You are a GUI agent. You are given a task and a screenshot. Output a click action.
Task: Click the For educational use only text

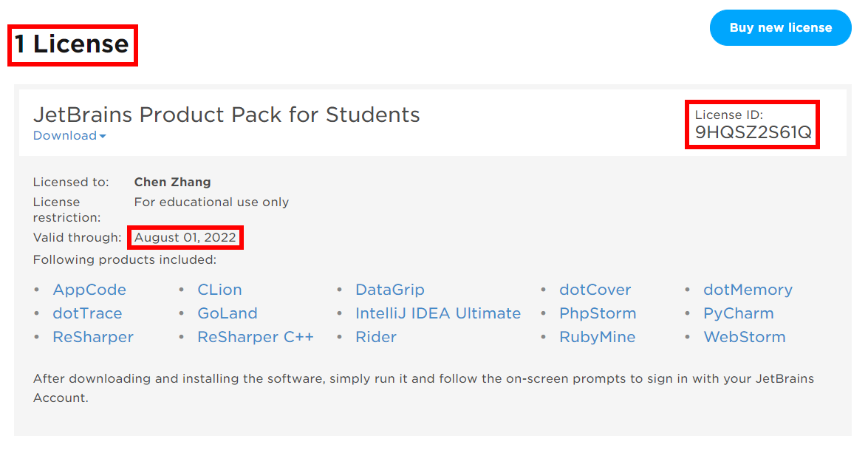click(211, 202)
